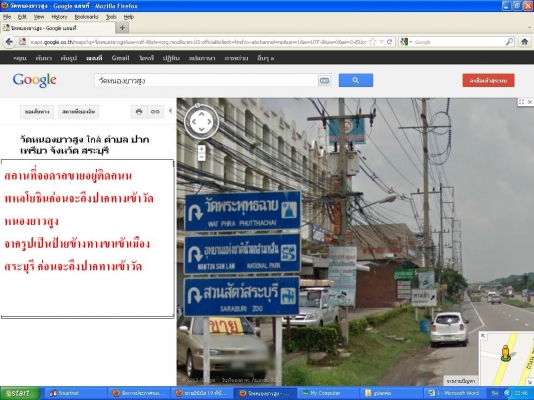This screenshot has height=400, width=534.
Task: Click the my places button
Action: (x=78, y=112)
